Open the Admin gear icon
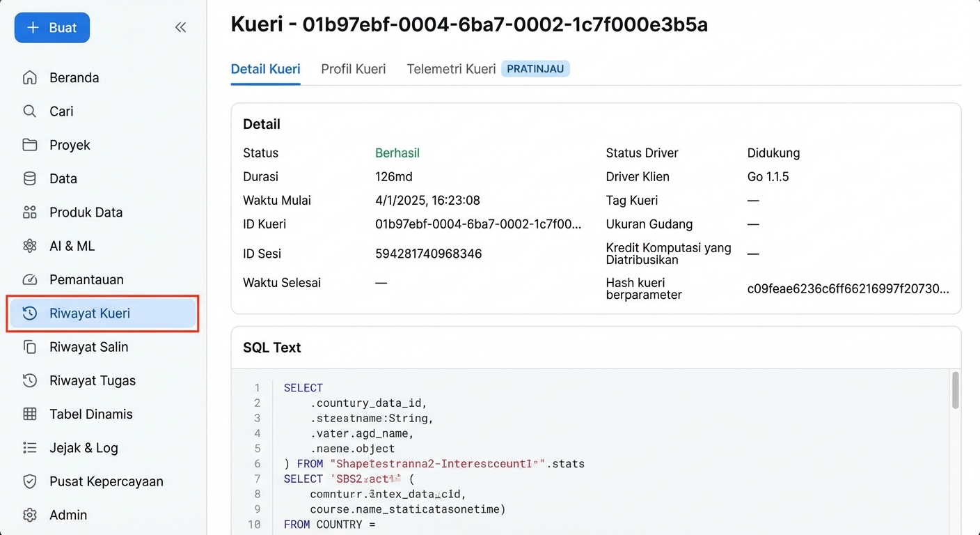The width and height of the screenshot is (980, 535). click(29, 515)
